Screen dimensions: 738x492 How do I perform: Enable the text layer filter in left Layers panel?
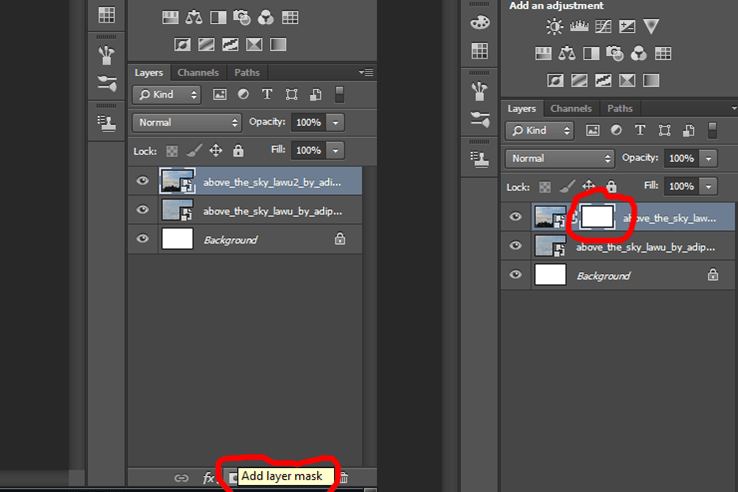(267, 94)
